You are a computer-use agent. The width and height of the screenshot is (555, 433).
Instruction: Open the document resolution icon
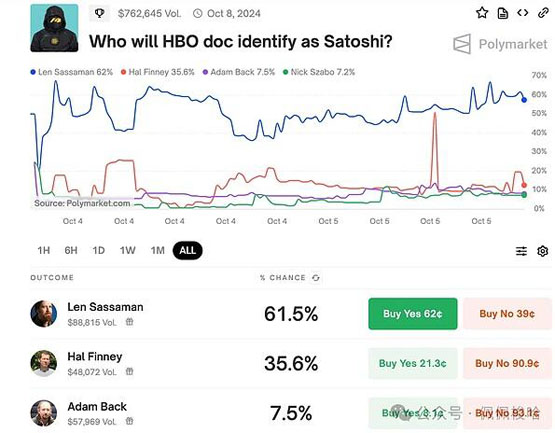tap(503, 13)
